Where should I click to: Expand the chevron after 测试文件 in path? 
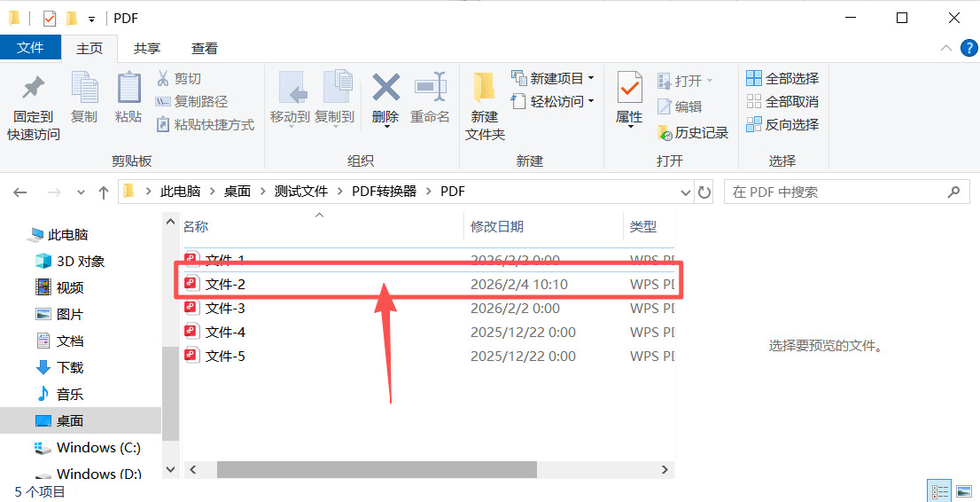[x=340, y=192]
